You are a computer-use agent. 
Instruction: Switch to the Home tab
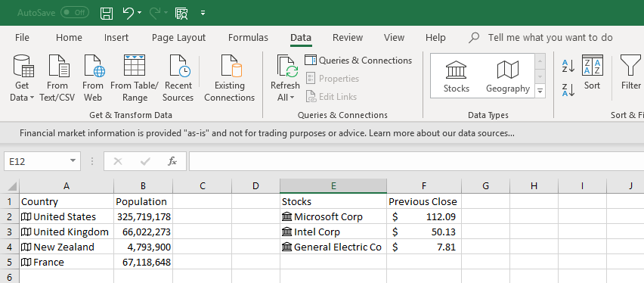(69, 37)
